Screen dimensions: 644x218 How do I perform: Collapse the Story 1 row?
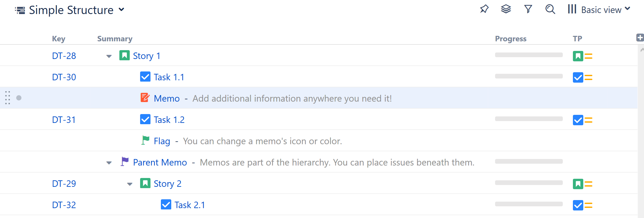tap(109, 56)
